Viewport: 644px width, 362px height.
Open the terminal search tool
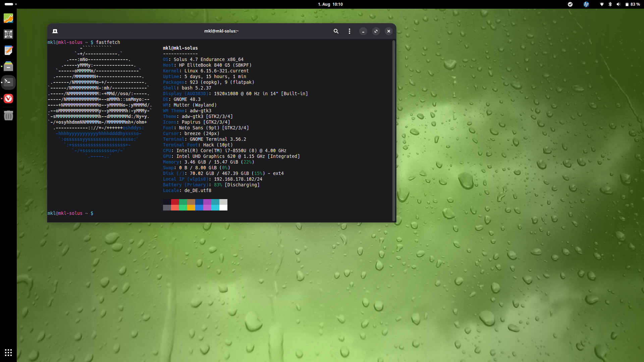pyautogui.click(x=336, y=31)
